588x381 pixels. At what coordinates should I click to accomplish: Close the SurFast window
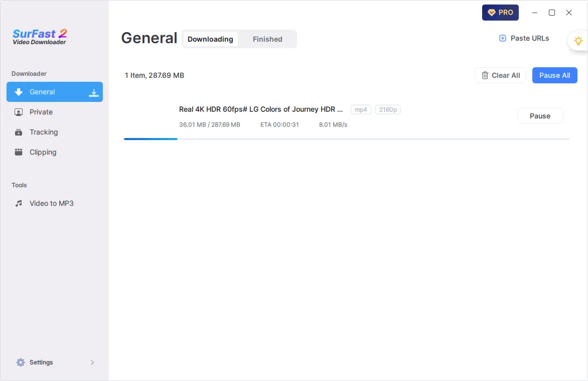(569, 13)
